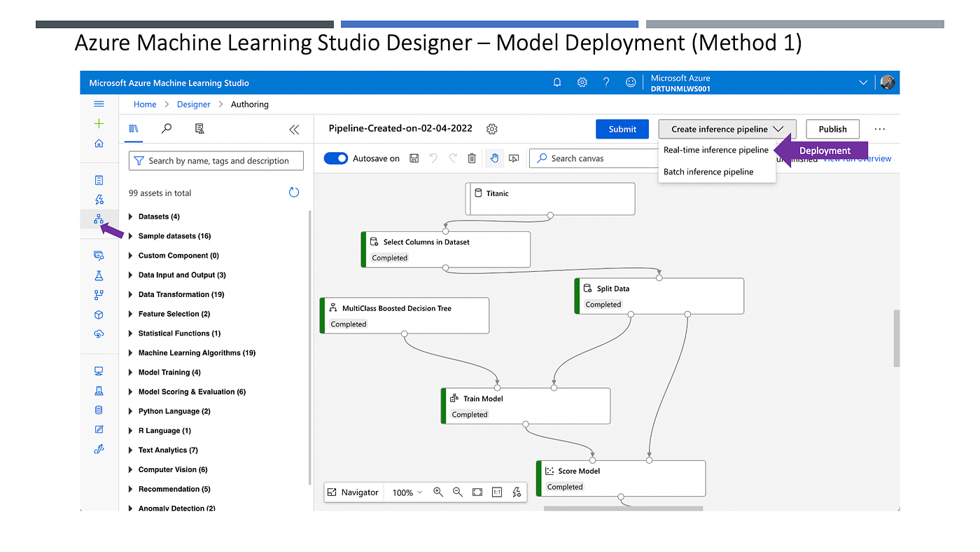Viewport: 980px width, 552px height.
Task: Open Experiments flask icon in sidebar
Action: click(x=99, y=276)
